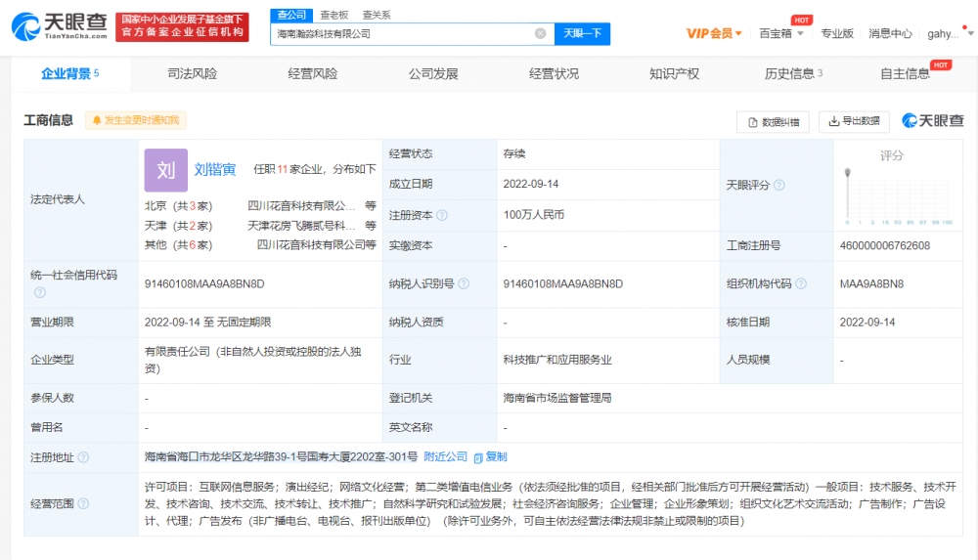Click the 导出数据 download button

[854, 121]
